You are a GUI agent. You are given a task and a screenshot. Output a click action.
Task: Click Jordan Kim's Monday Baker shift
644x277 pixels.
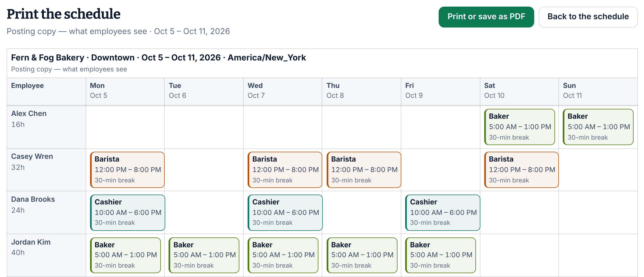pos(125,255)
